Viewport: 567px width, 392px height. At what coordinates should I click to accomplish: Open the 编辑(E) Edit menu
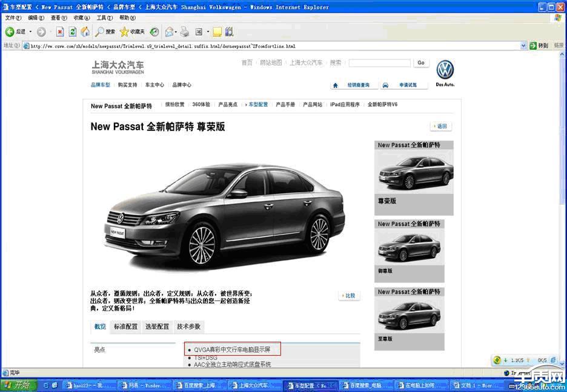(x=36, y=18)
